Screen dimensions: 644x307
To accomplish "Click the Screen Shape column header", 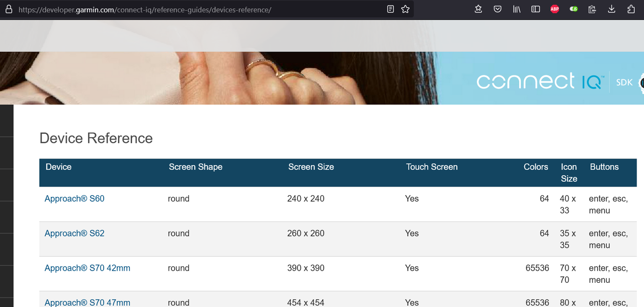I will click(196, 167).
